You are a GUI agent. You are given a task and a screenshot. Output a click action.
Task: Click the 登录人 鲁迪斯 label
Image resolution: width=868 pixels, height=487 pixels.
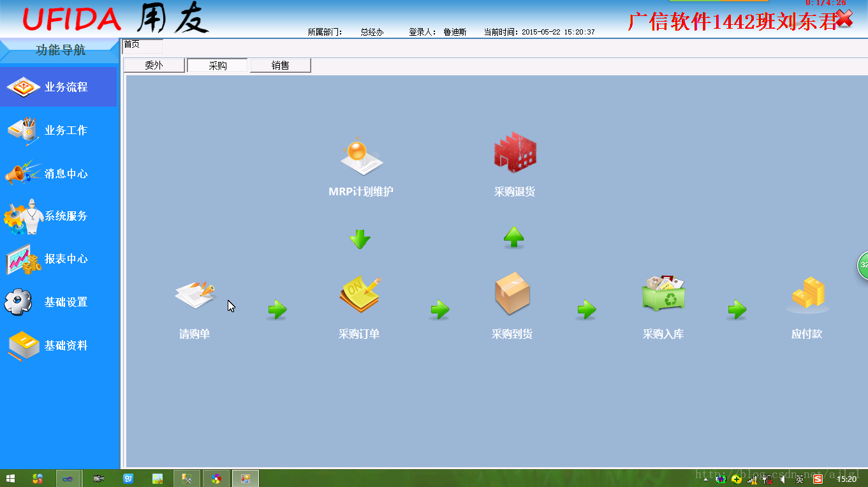438,32
